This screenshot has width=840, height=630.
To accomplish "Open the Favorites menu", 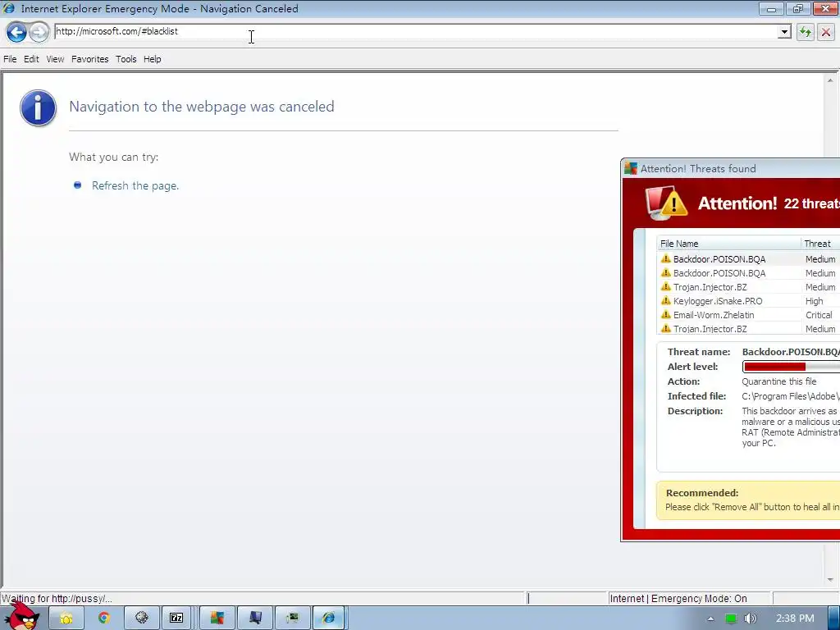I will pyautogui.click(x=89, y=59).
